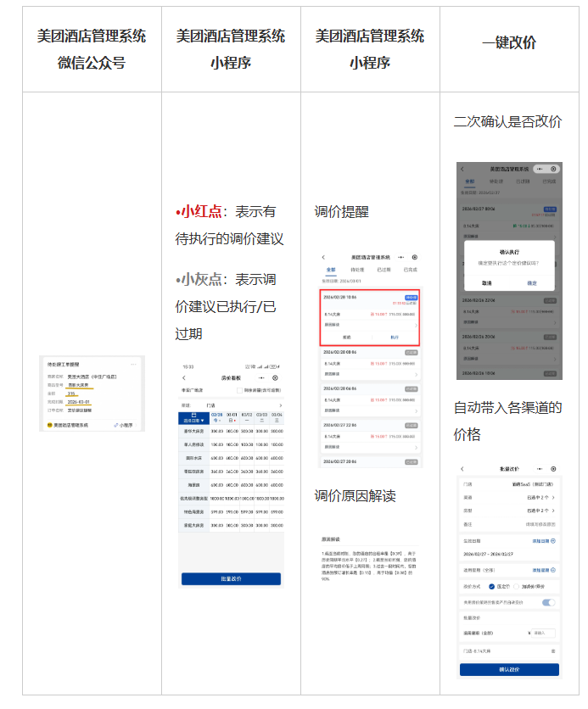Image resolution: width=588 pixels, height=709 pixels.
Task: Click the blue 确认改价 button
Action: pos(509,670)
